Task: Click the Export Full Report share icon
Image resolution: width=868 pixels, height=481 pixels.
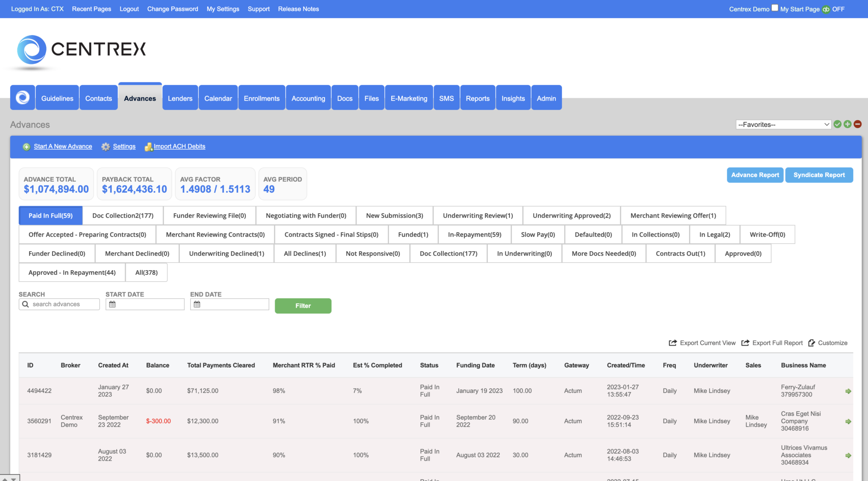Action: tap(745, 343)
